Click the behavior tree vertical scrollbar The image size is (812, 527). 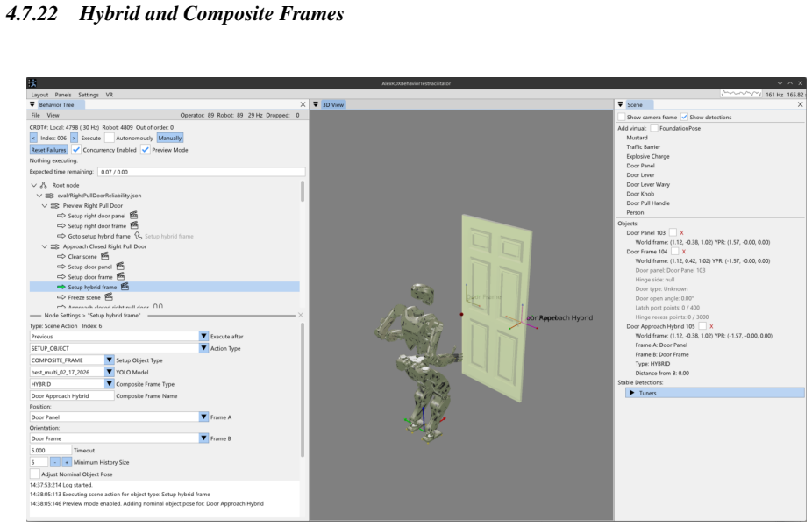[x=303, y=191]
